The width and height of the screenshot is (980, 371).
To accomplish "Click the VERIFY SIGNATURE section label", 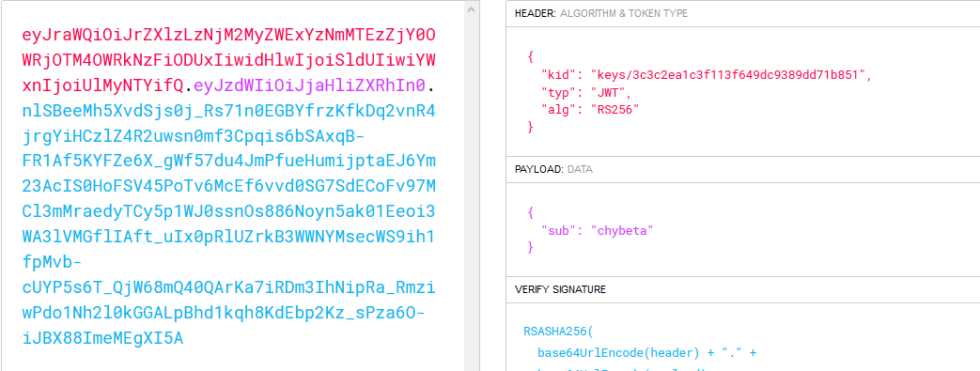I will tap(560, 289).
